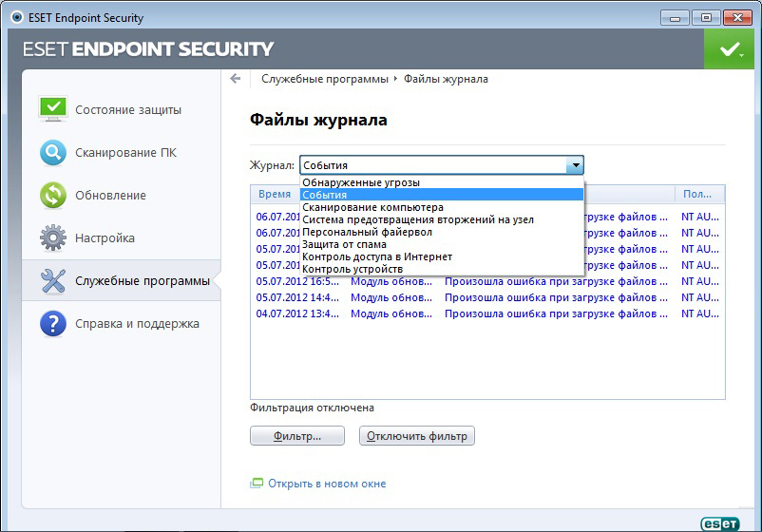Screen dimensions: 762x532
Task: Click the Setup gear icon
Action: coord(52,237)
